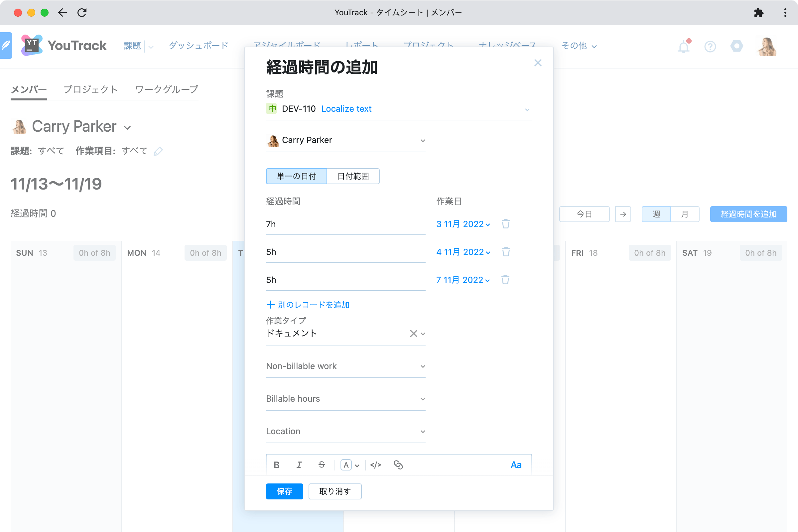Insert a hyperlink in the editor

click(398, 465)
